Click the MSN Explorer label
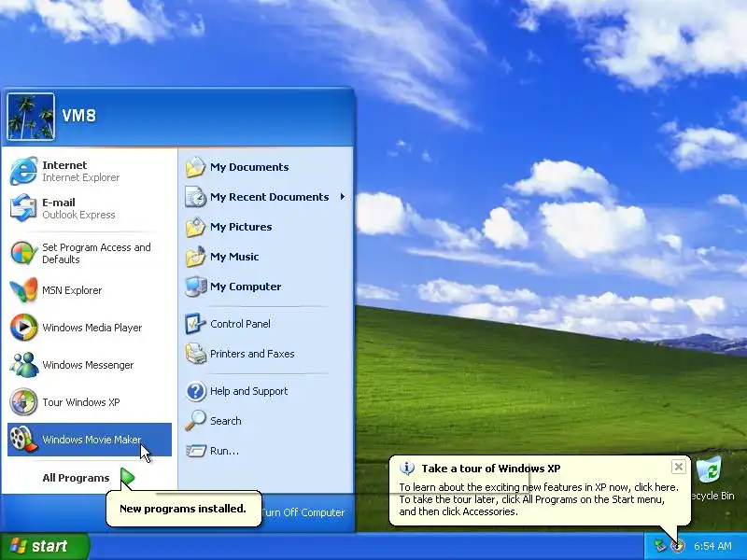This screenshot has width=747, height=560. coord(72,290)
